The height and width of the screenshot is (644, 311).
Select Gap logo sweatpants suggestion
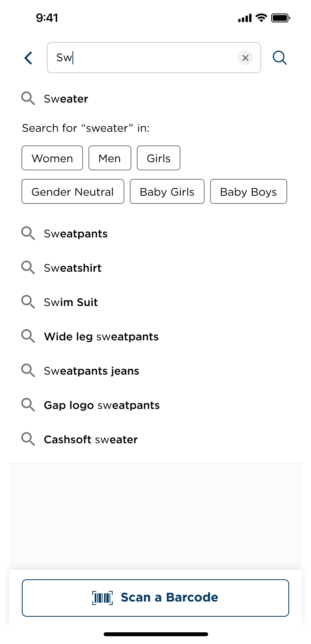[102, 405]
